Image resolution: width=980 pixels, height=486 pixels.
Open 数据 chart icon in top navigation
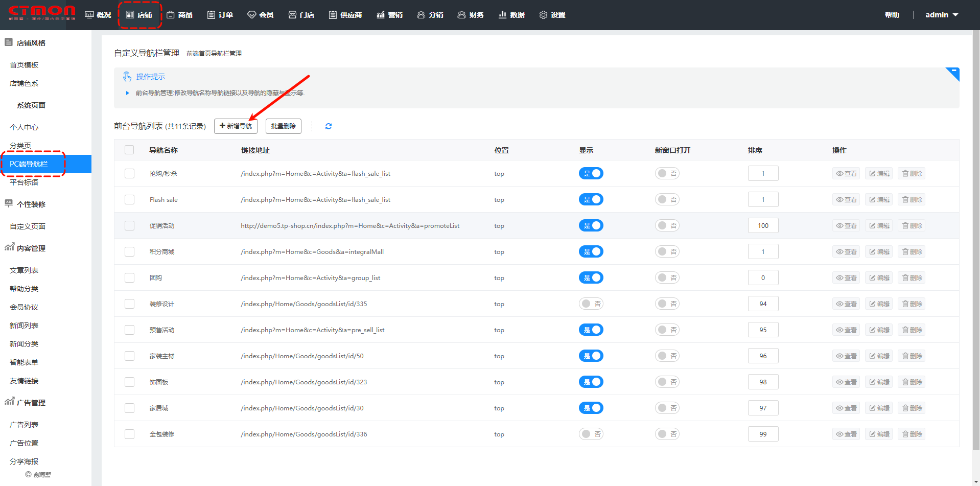pos(502,15)
